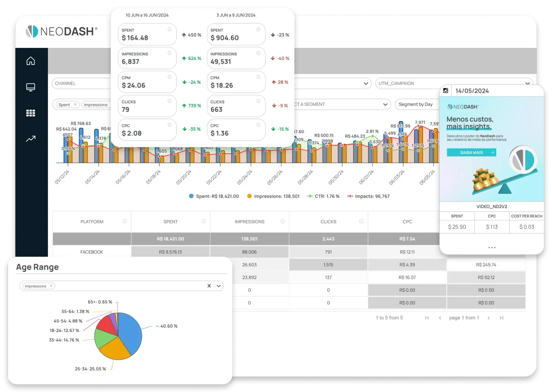Open the monitor screen icon in sidebar

pos(30,87)
